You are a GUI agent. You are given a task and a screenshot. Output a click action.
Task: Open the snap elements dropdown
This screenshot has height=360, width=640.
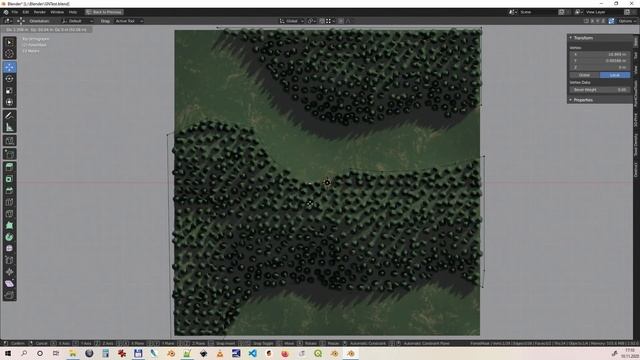click(330, 21)
